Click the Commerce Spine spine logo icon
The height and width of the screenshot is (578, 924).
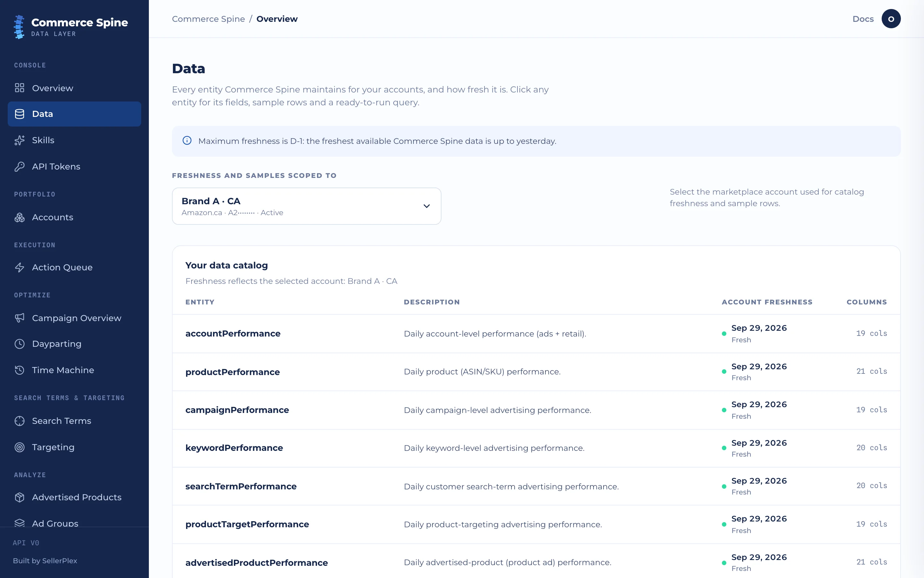tap(19, 27)
